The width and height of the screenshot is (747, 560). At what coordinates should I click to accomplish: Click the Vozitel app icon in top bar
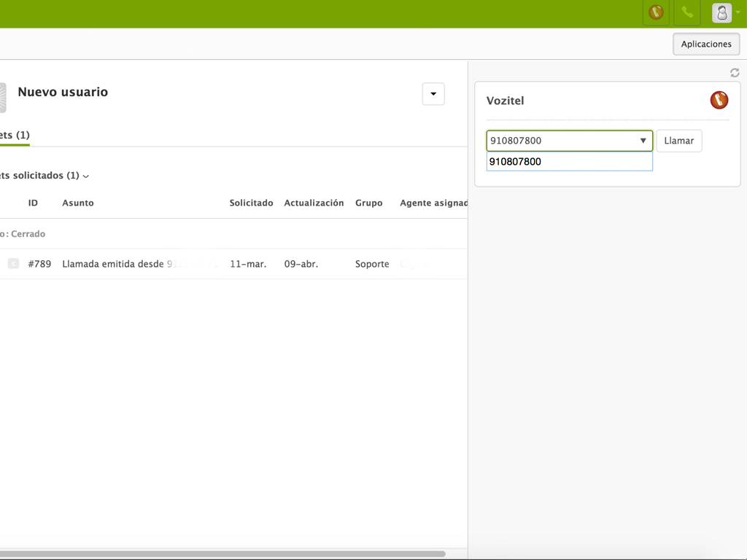tap(656, 12)
